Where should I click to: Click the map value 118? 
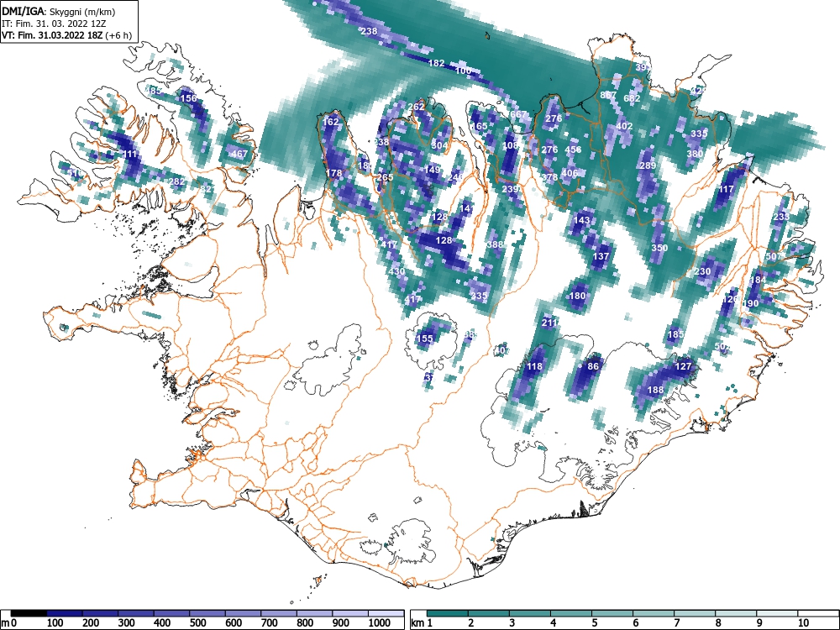(534, 366)
